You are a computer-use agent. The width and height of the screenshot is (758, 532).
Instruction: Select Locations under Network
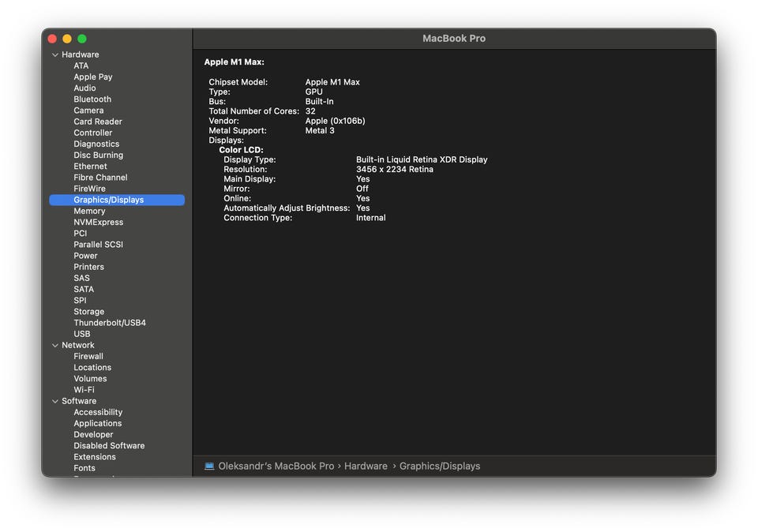[x=92, y=367]
